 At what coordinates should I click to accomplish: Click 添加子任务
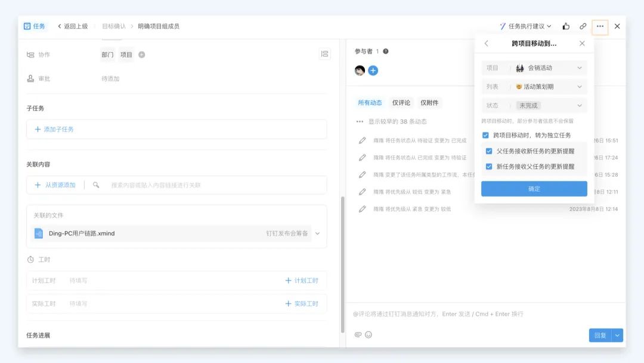(54, 129)
